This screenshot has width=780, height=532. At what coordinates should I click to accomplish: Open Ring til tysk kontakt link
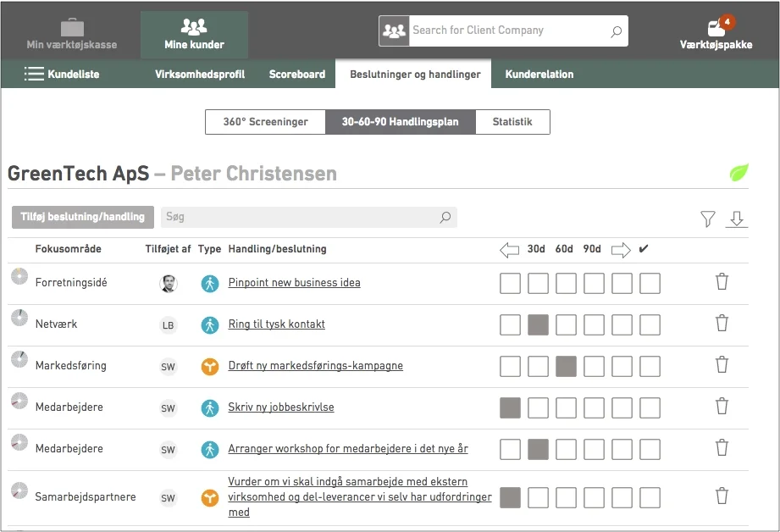click(x=277, y=324)
